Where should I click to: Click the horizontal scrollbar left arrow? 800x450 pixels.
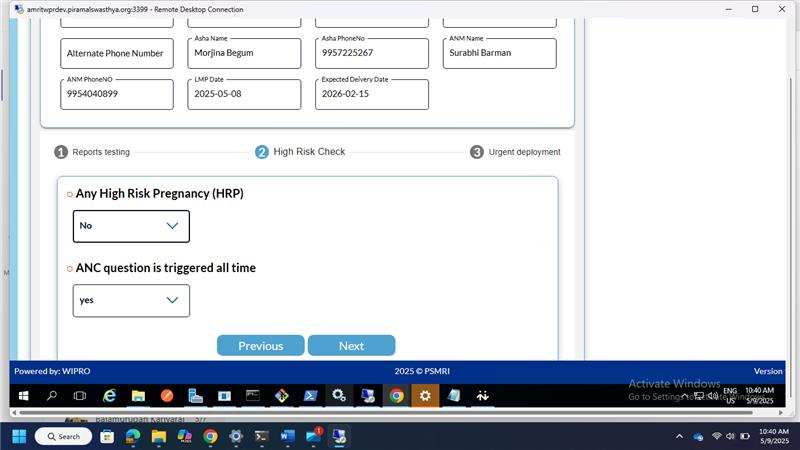click(14, 412)
